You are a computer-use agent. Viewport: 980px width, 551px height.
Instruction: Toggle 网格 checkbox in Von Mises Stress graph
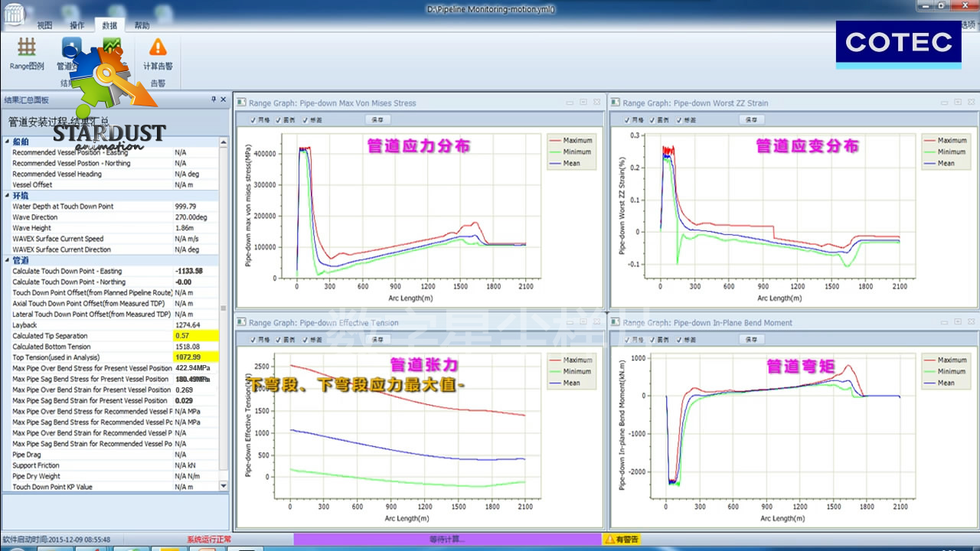(x=253, y=119)
